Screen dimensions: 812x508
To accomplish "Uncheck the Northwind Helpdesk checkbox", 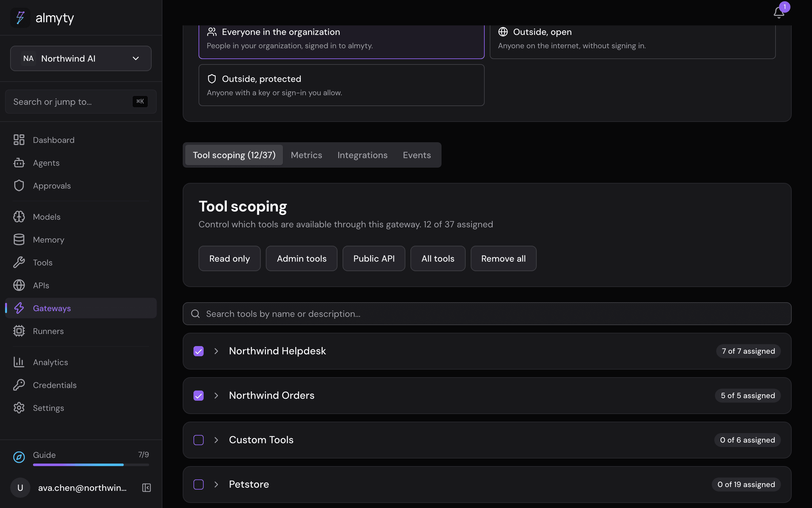I will 199,351.
